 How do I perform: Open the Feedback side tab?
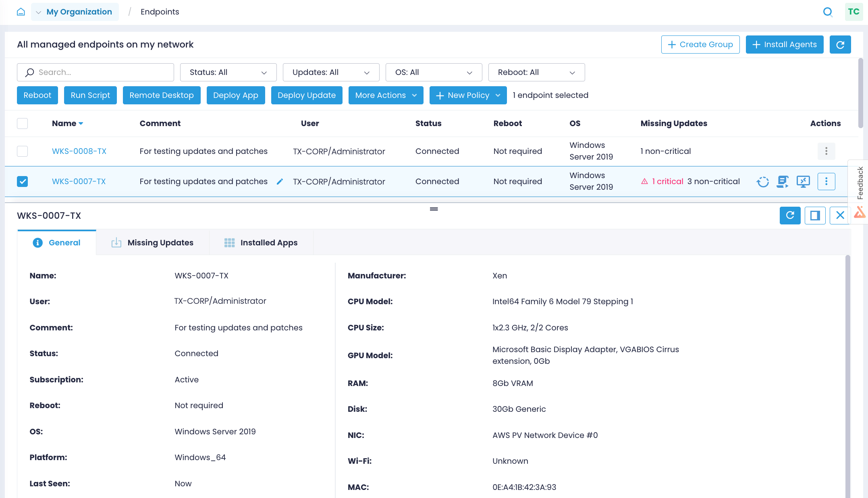(x=860, y=183)
